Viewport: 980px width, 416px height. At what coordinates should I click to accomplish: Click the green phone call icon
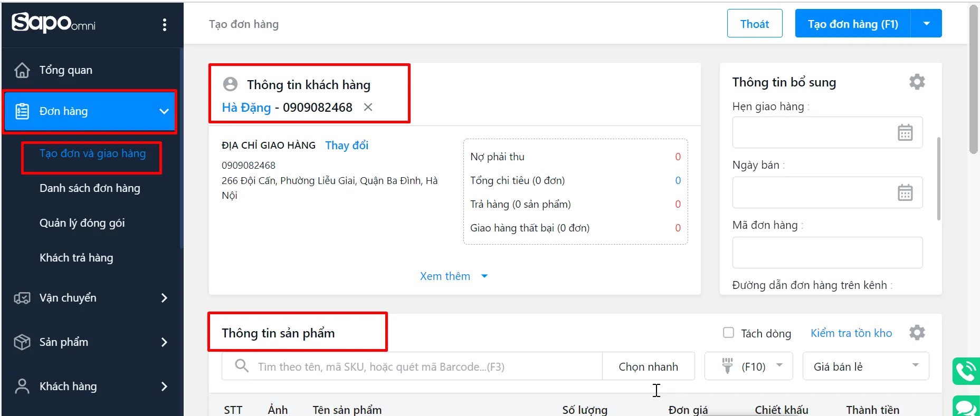pyautogui.click(x=966, y=371)
